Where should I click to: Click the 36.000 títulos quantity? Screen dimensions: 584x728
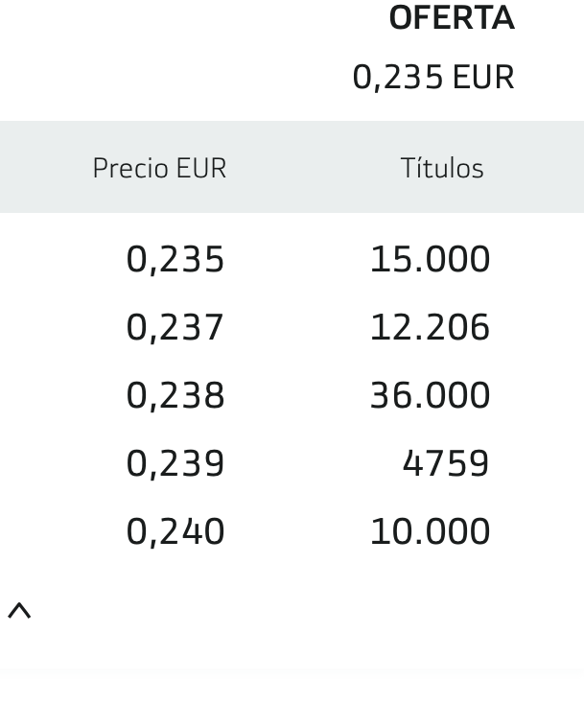(430, 395)
